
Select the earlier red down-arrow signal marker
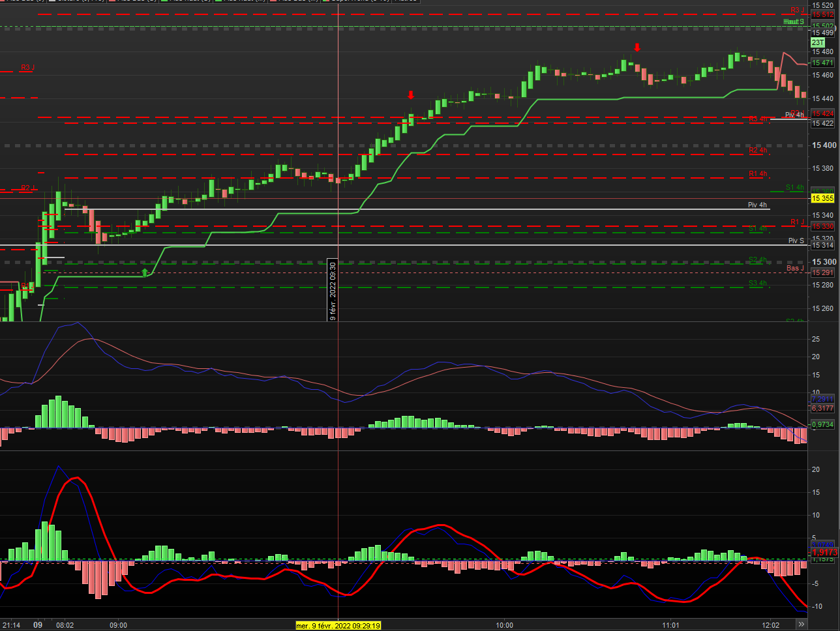coord(411,95)
